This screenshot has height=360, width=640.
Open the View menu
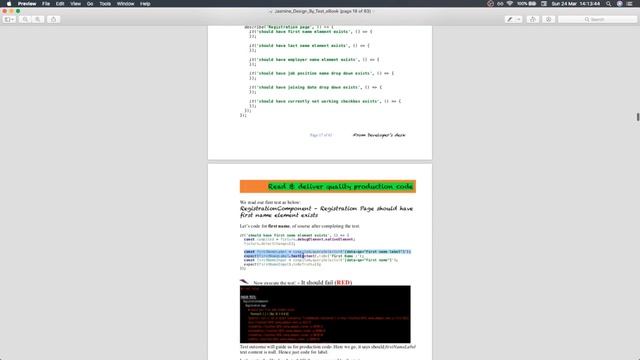(x=76, y=4)
